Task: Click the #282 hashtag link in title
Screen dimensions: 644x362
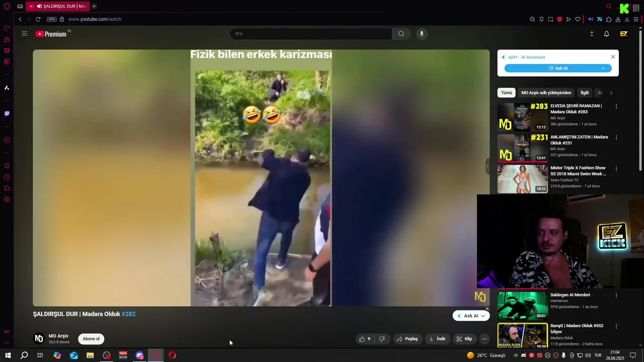Action: (x=129, y=314)
